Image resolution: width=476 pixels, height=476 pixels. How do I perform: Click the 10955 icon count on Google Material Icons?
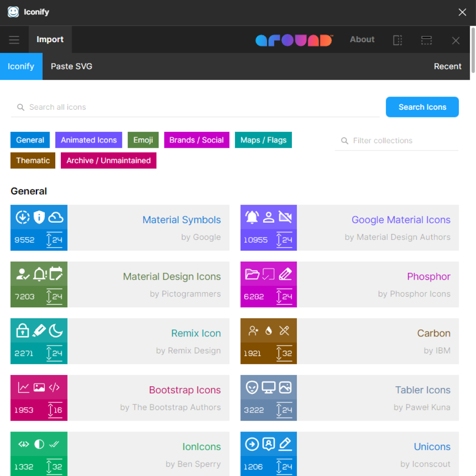tap(256, 240)
